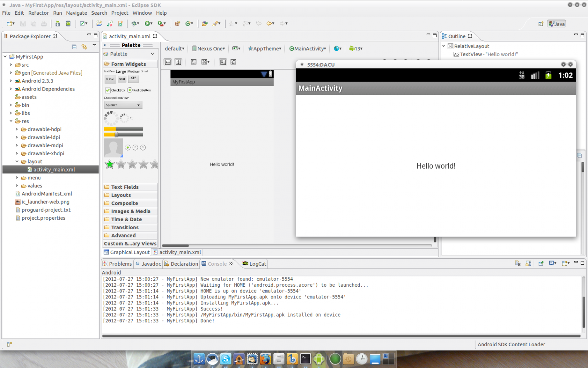588x368 pixels.
Task: Pin the console with the pushpin icon
Action: 541,263
